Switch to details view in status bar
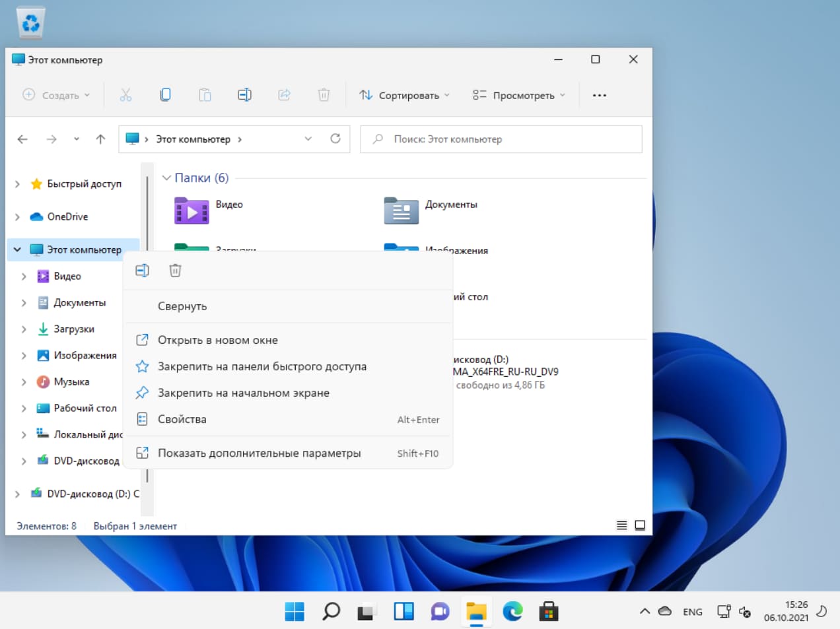The image size is (840, 629). [x=621, y=525]
